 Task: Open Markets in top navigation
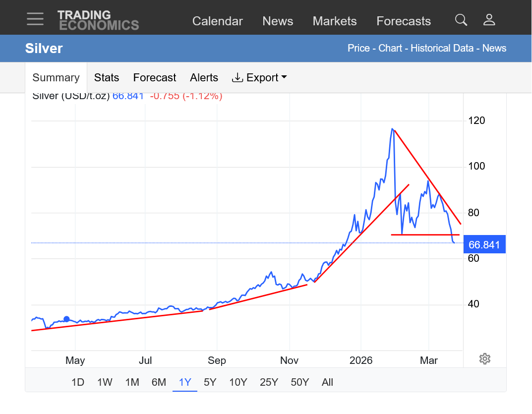click(335, 21)
